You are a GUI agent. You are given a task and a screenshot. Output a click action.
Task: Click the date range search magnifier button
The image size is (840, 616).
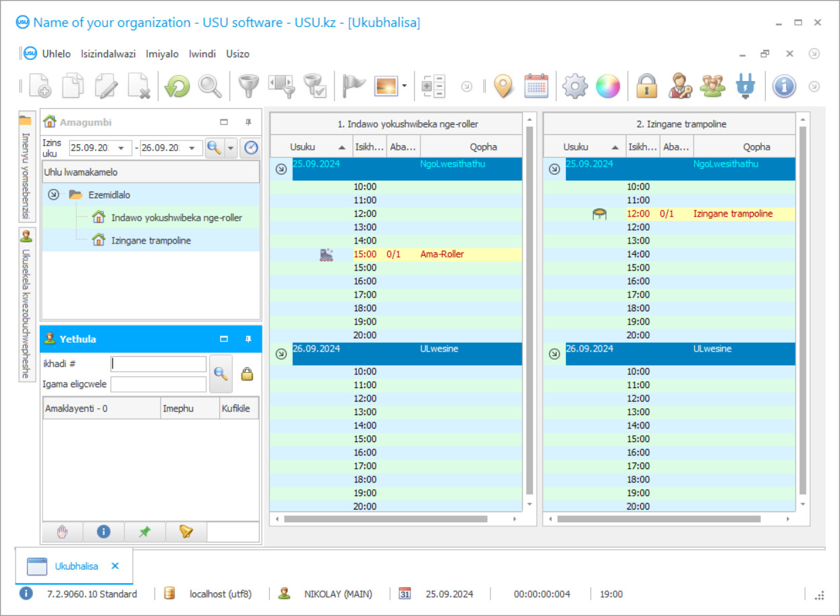(x=215, y=148)
